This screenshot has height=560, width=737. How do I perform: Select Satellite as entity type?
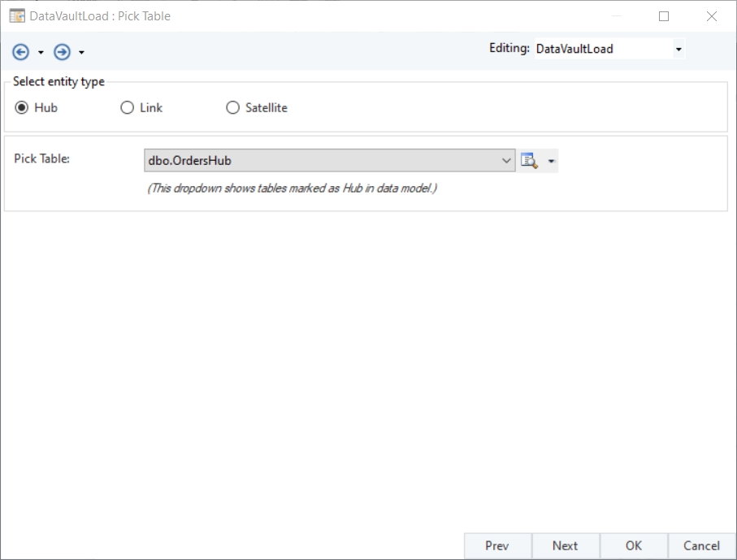click(233, 107)
